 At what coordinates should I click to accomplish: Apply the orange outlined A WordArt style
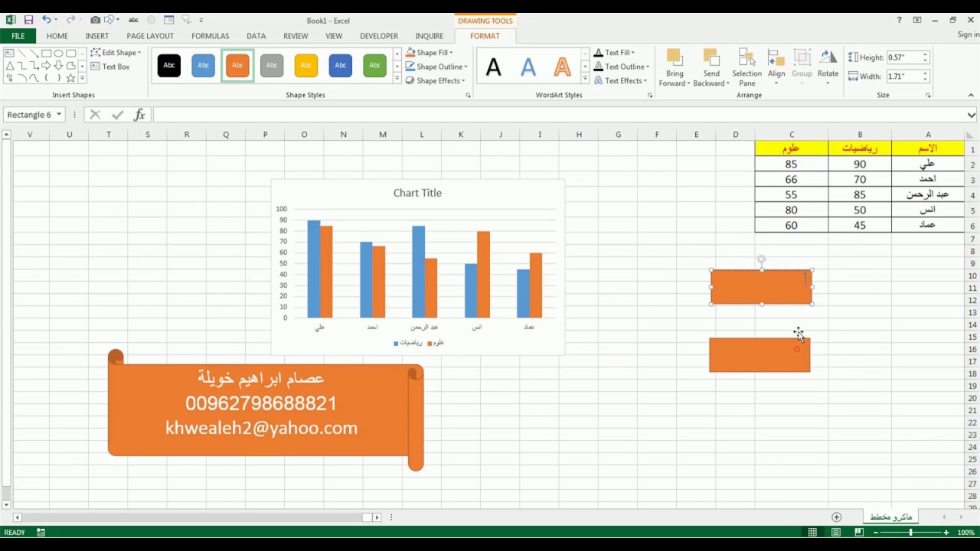(563, 67)
